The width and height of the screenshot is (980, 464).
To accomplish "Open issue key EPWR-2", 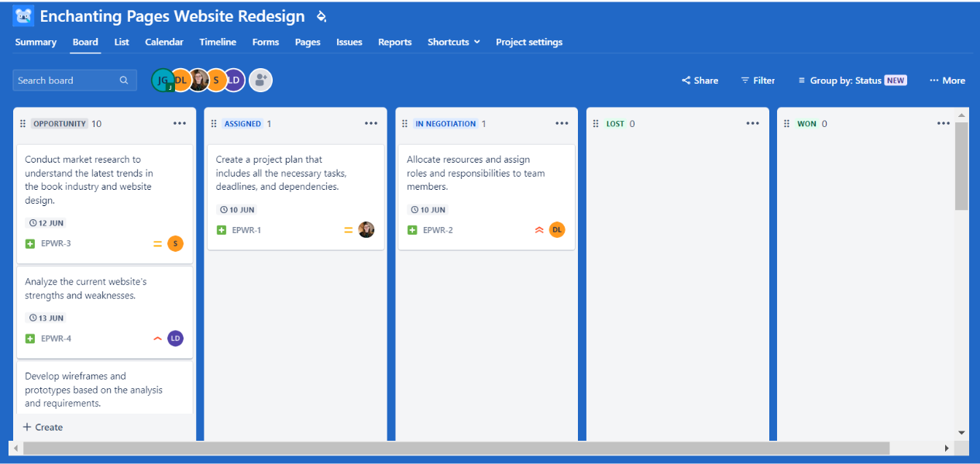I will [438, 230].
